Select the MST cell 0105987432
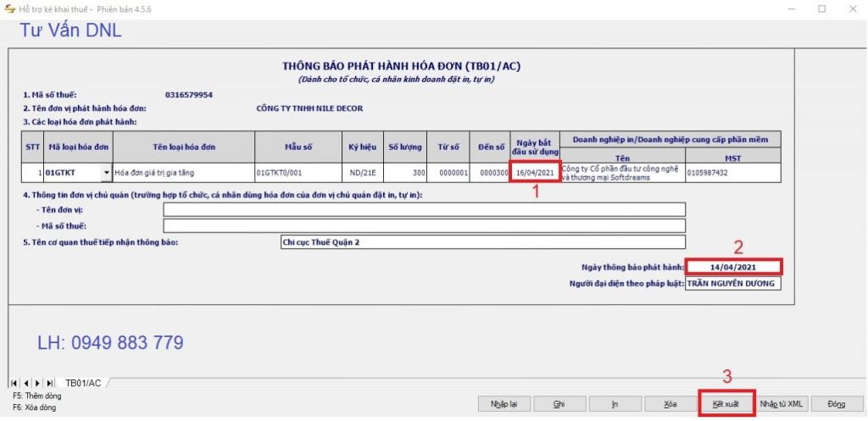868x421 pixels. tap(733, 173)
